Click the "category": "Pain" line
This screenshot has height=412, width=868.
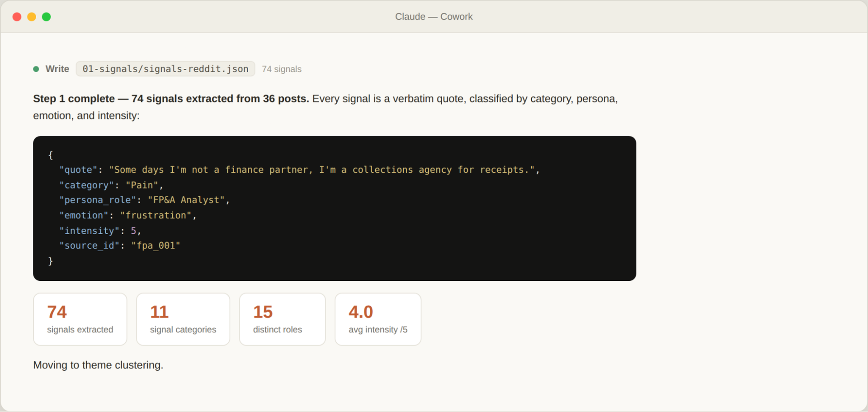111,185
